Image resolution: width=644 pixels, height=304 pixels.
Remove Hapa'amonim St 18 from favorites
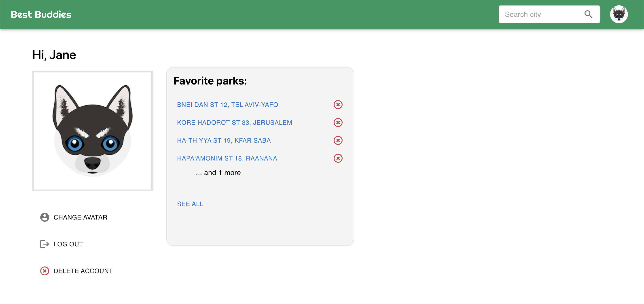338,158
